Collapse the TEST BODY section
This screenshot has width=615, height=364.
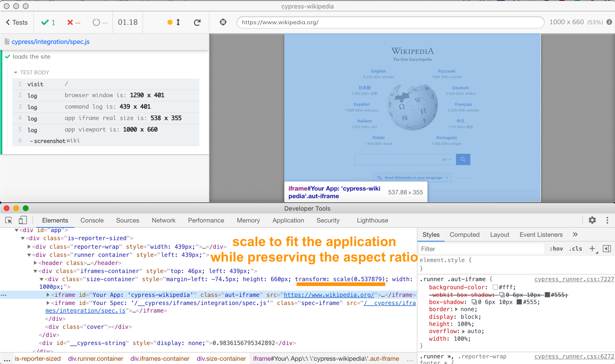16,72
